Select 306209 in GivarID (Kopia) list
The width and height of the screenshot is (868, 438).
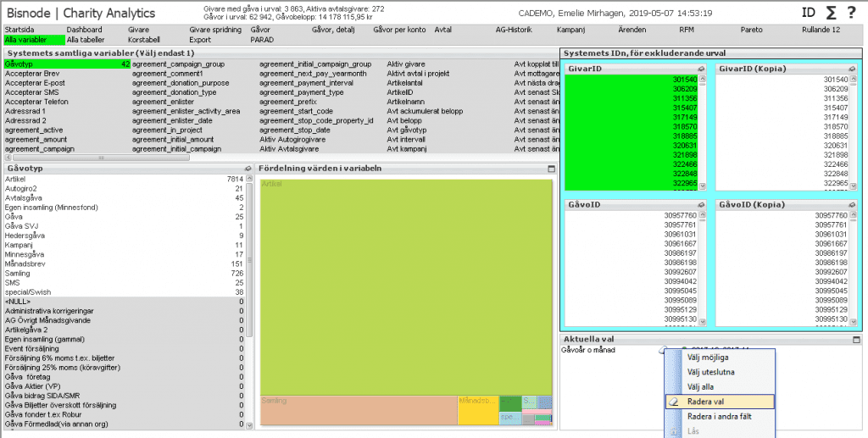[782, 89]
